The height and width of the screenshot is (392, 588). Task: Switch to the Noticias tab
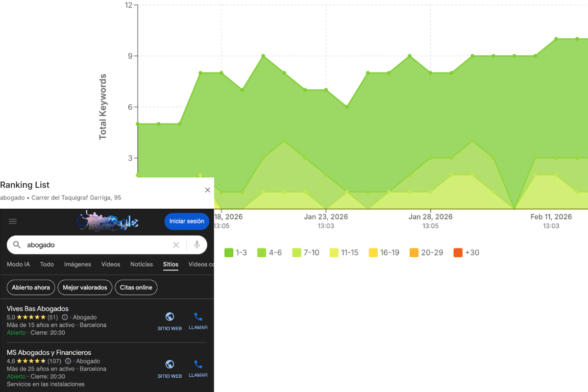141,264
